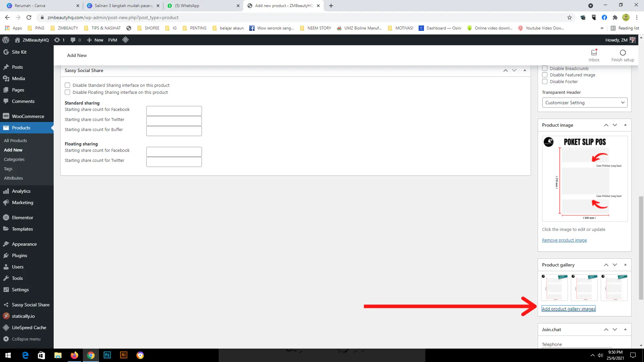The image size is (644, 362).
Task: Open Reading list
Action: 625,28
